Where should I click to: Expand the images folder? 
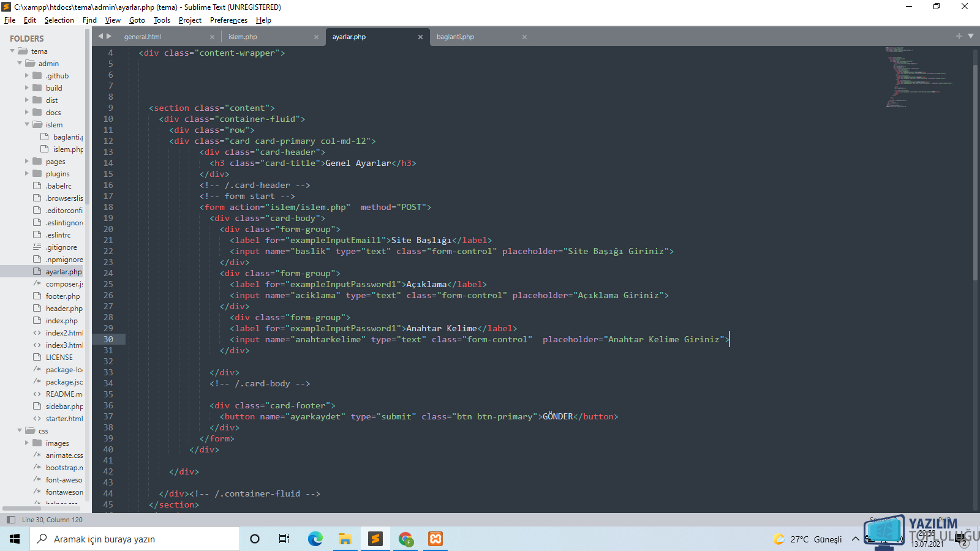coord(27,443)
